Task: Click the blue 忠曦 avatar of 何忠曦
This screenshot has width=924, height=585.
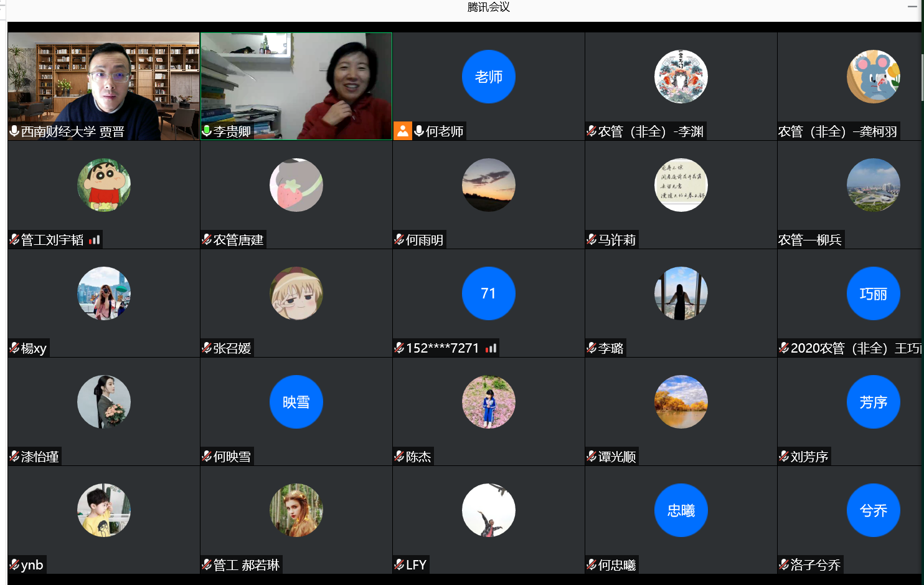Action: click(x=681, y=510)
